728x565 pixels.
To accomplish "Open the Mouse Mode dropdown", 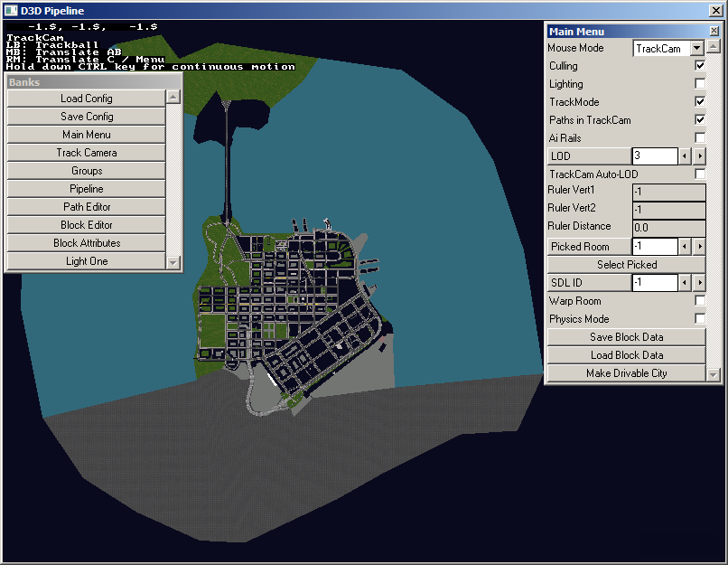I will coord(696,48).
